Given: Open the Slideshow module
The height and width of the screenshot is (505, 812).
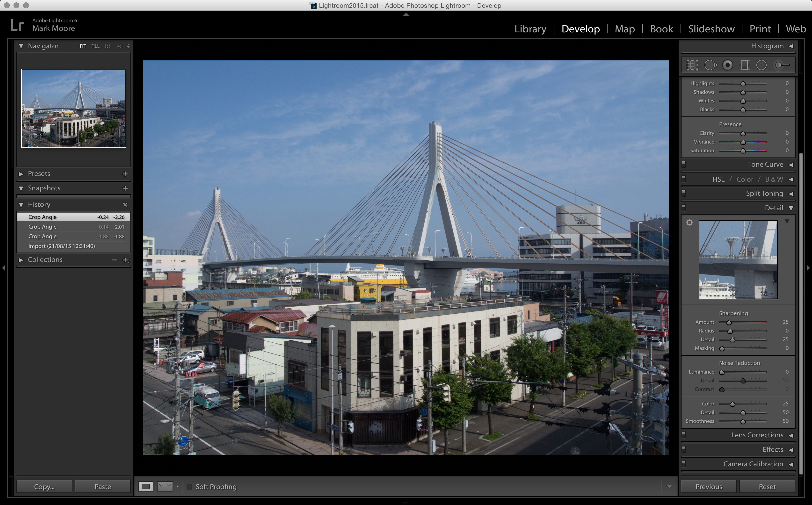Looking at the screenshot, I should [711, 29].
